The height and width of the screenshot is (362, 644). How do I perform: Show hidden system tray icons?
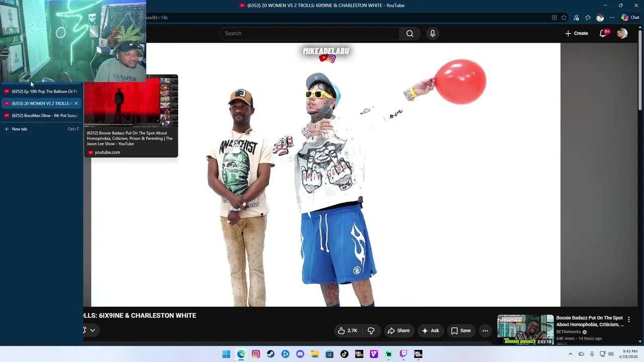[x=570, y=354]
